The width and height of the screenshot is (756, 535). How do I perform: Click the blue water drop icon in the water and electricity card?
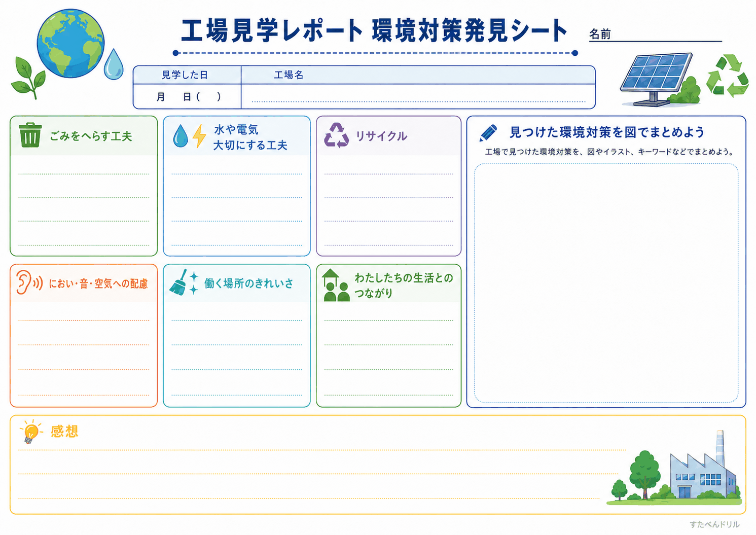180,136
